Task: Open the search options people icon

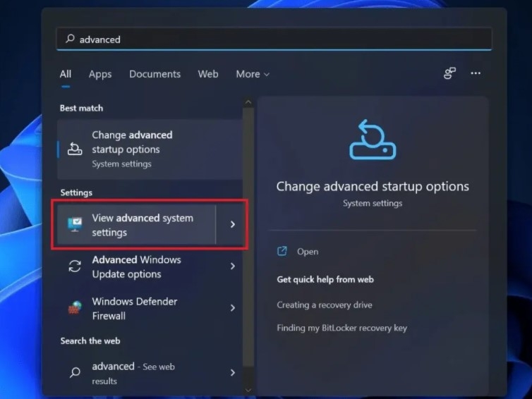Action: 449,73
